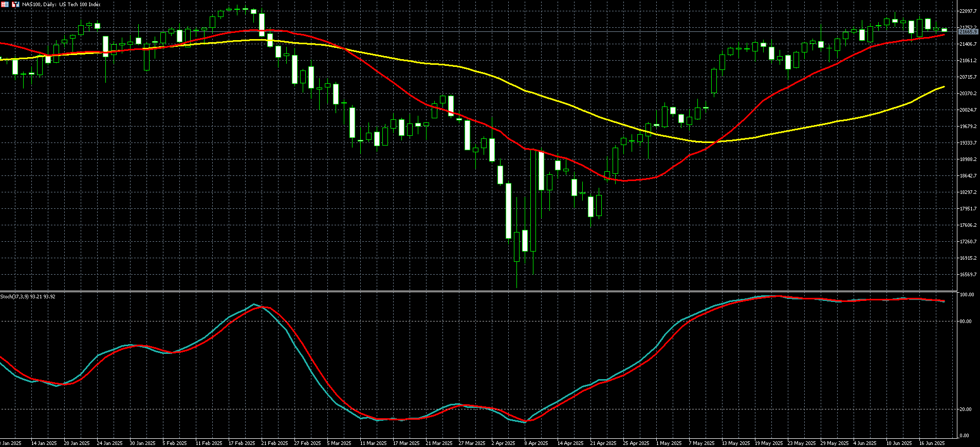The width and height of the screenshot is (980, 447).
Task: Click the 20370.2 price scale label
Action: click(x=968, y=93)
